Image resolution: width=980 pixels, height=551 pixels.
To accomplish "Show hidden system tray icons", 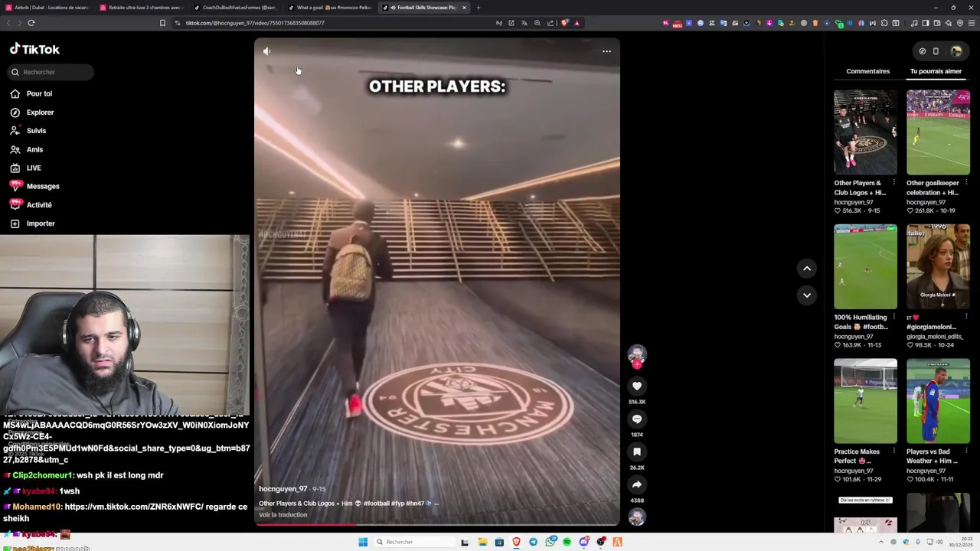I will 880,542.
